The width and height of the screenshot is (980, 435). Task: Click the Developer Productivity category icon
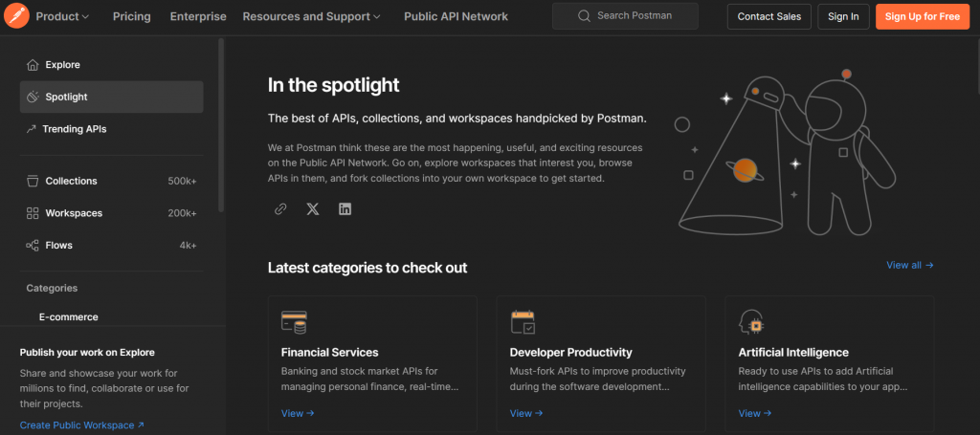tap(523, 321)
